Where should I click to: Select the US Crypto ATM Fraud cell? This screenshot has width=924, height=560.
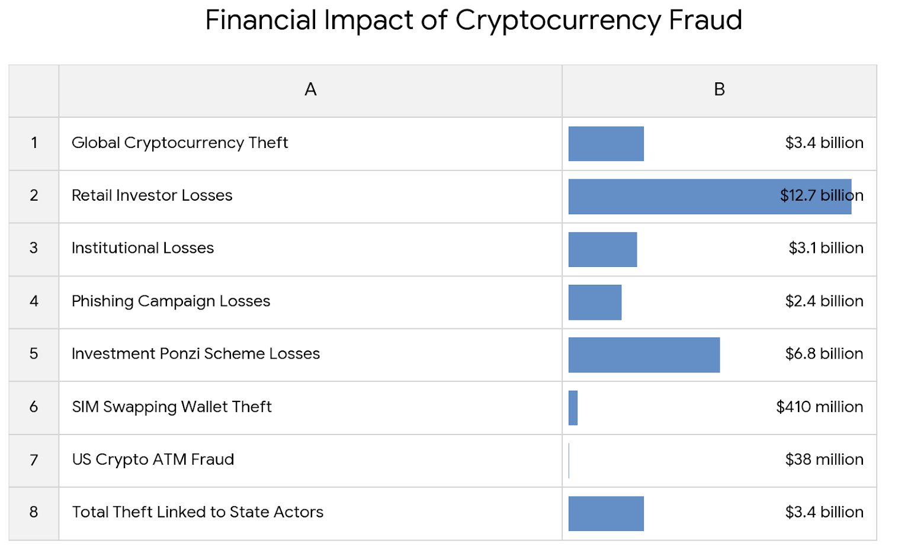(x=153, y=460)
